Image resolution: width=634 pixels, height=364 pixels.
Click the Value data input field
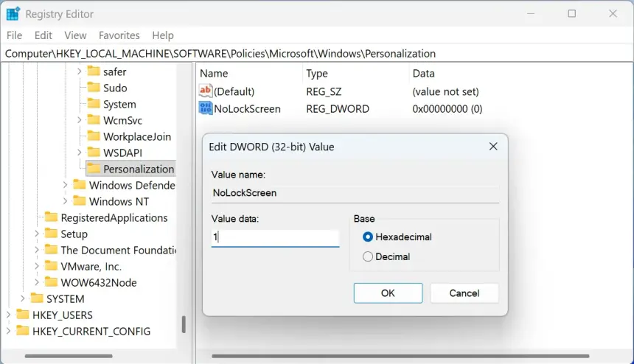275,237
